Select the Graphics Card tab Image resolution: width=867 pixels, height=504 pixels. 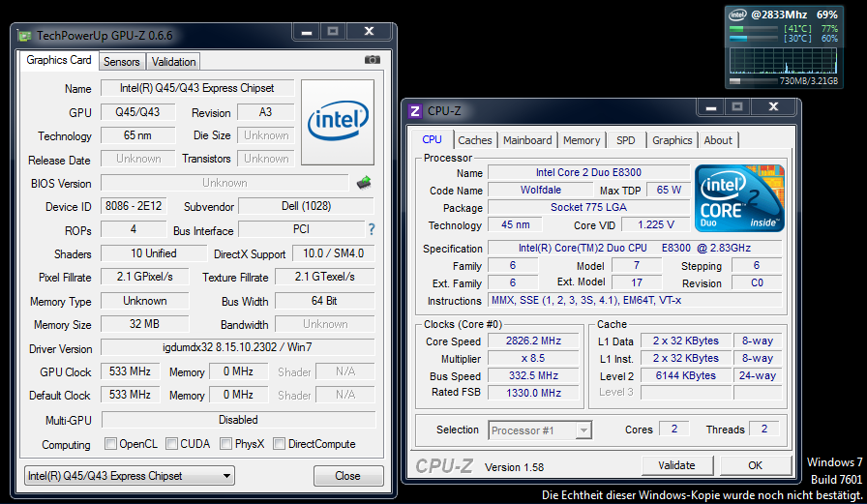tap(59, 60)
